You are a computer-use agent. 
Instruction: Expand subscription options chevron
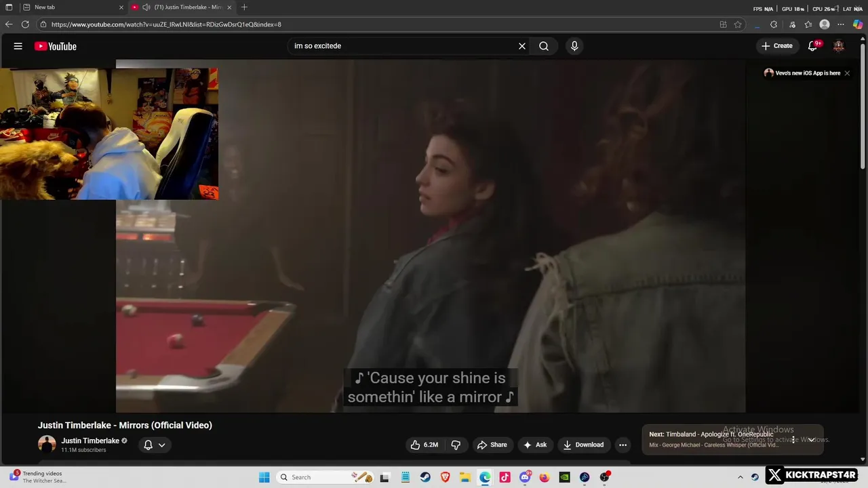(161, 445)
